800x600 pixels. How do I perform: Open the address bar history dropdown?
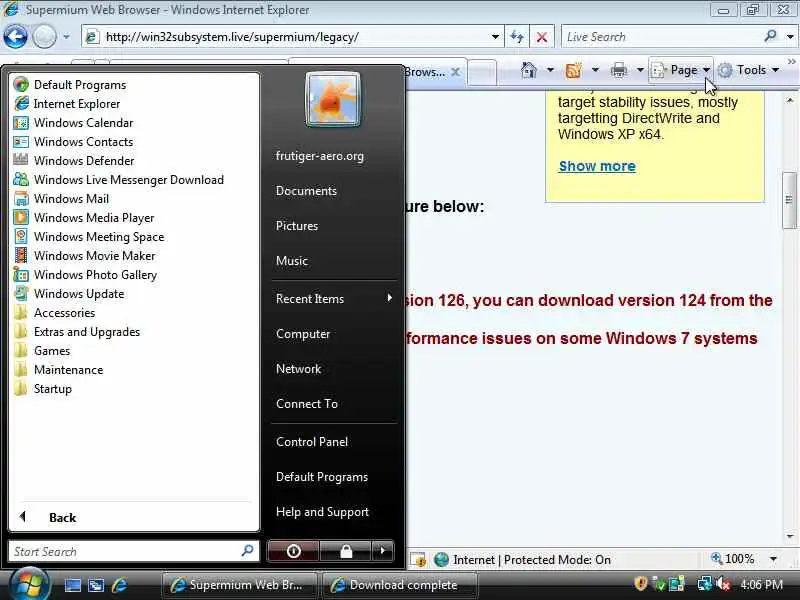495,37
